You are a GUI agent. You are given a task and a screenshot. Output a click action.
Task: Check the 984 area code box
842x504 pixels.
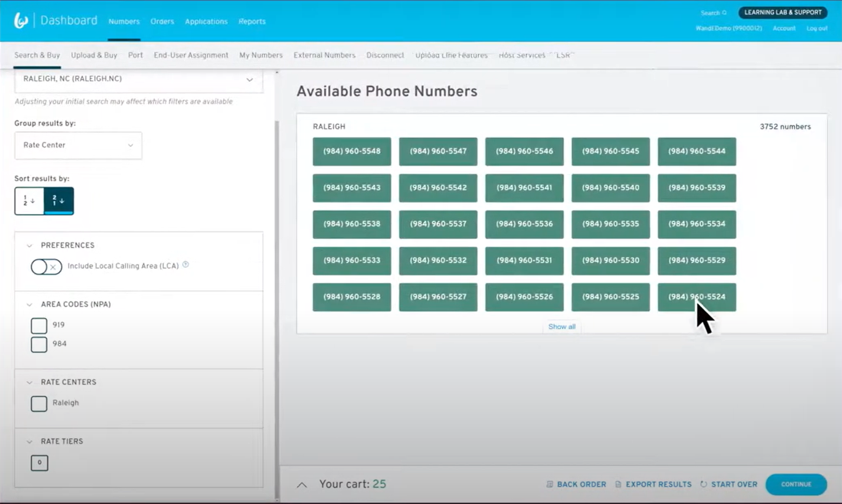click(39, 344)
